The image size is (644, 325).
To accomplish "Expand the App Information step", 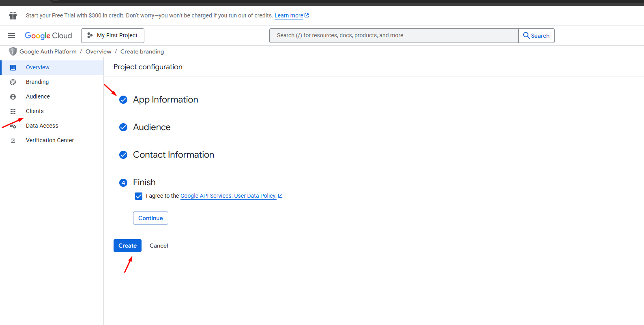I will (x=165, y=100).
